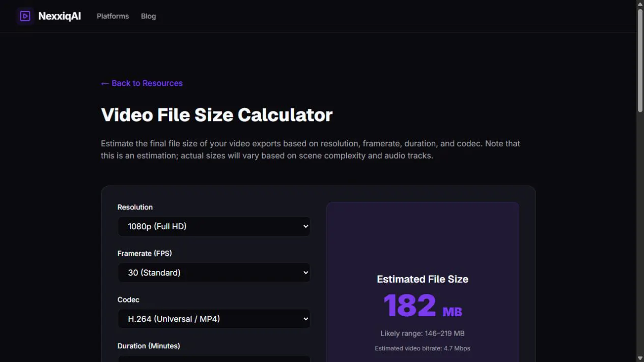This screenshot has width=644, height=362.
Task: Click the Likely range: 146–219 MB text
Action: point(423,334)
